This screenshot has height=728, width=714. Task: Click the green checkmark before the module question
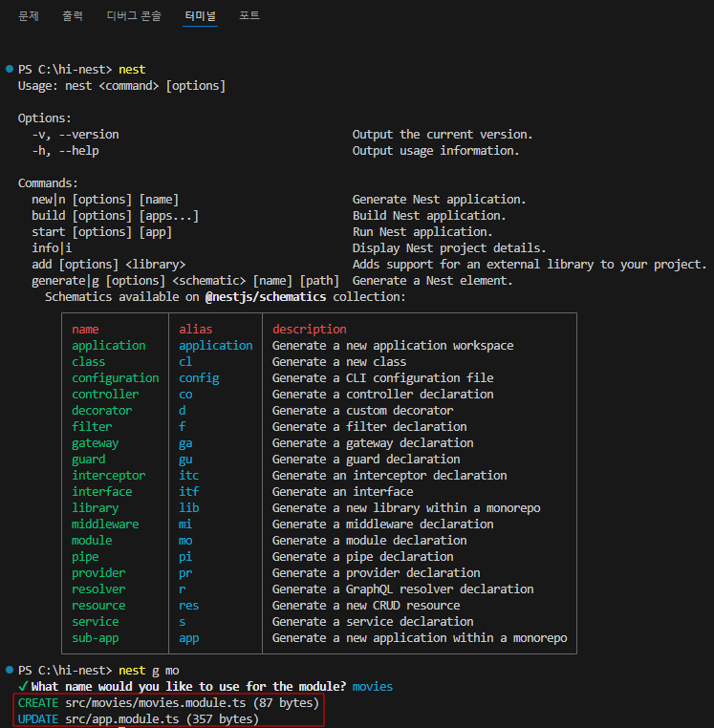click(x=23, y=686)
